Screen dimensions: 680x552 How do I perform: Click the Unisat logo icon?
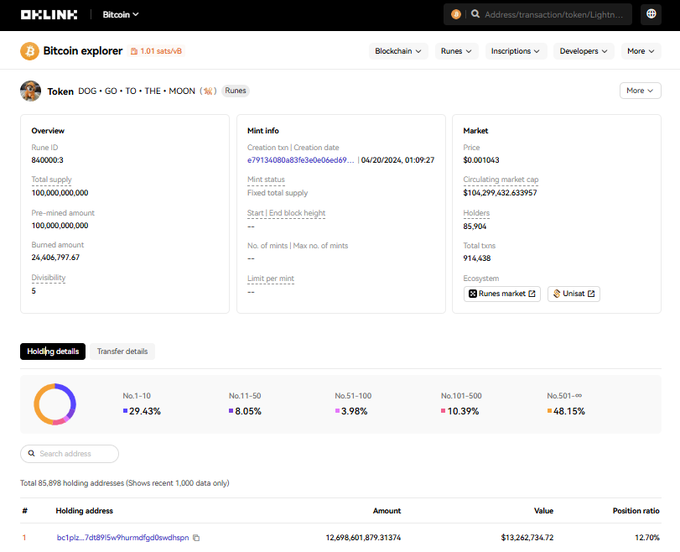(557, 294)
